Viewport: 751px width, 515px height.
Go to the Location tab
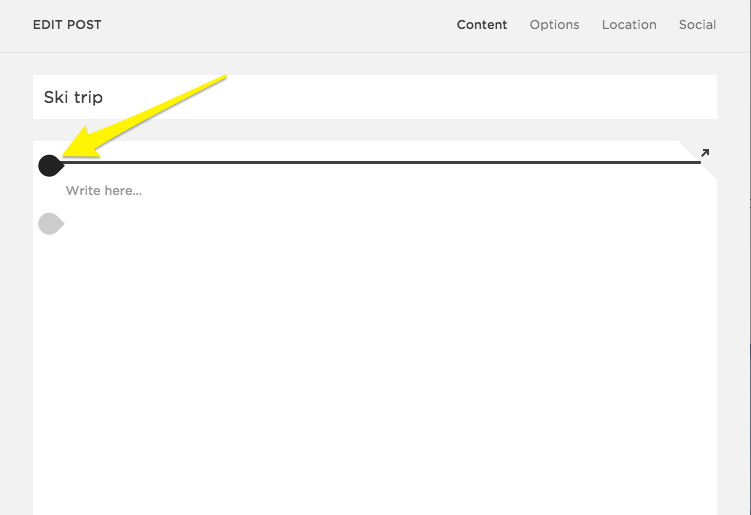coord(629,25)
